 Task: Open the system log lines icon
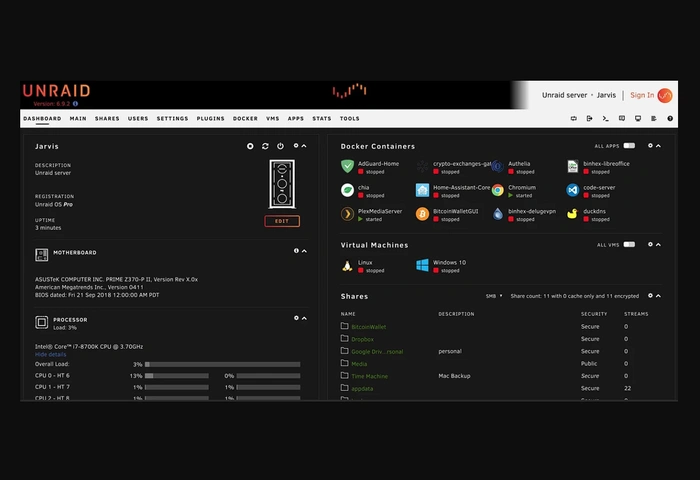(x=654, y=118)
